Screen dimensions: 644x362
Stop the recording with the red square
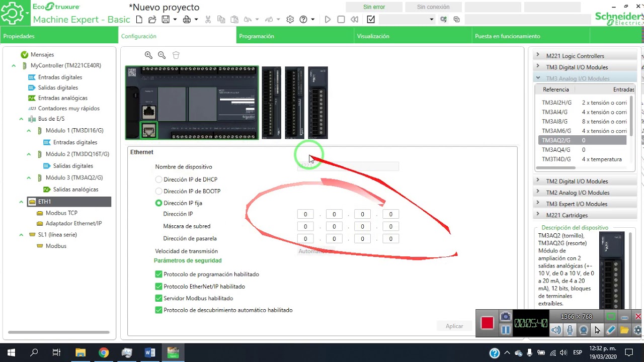tap(487, 323)
